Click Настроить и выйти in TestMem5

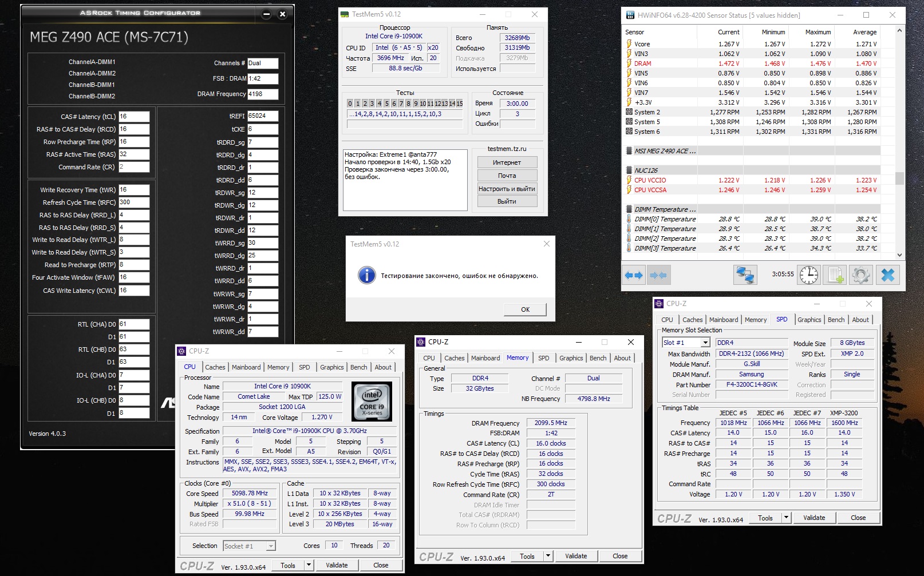[507, 189]
